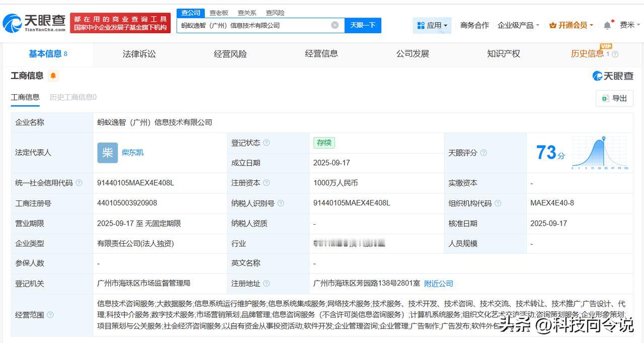Image resolution: width=644 pixels, height=343 pixels.
Task: Click the TianYanCha logo at top left
Action: point(34,23)
